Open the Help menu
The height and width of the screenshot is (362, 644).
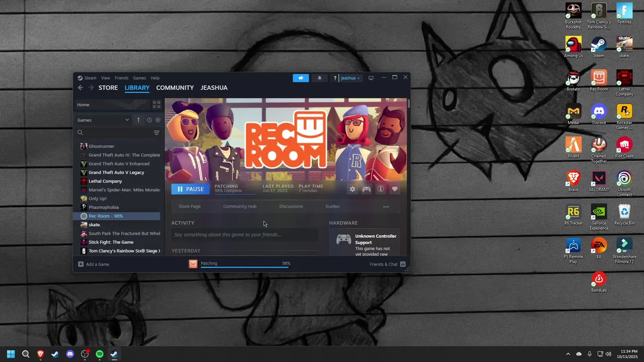[x=155, y=78]
